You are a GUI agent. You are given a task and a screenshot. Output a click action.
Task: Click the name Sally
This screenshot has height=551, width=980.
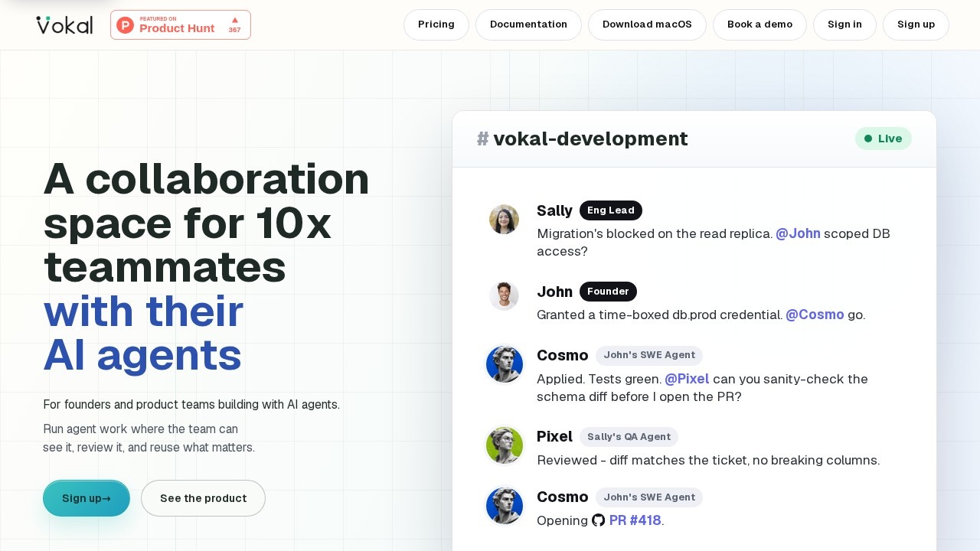pyautogui.click(x=555, y=210)
